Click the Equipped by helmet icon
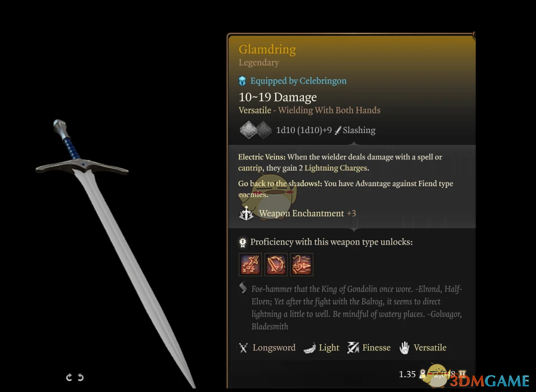Image resolution: width=536 pixels, height=392 pixels. click(242, 81)
